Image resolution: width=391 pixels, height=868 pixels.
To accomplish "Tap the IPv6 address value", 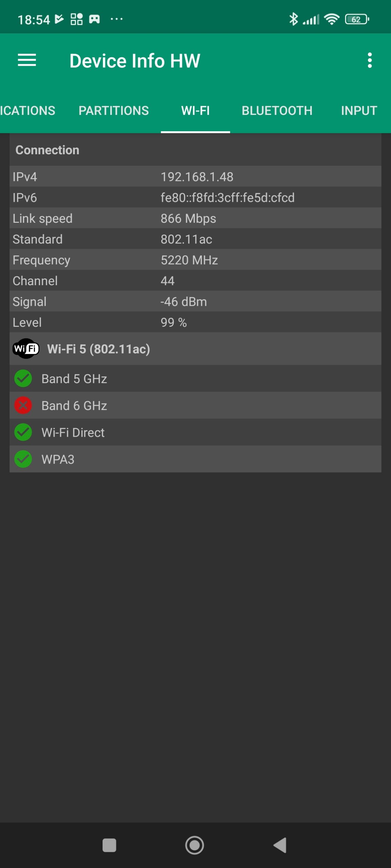I will click(x=227, y=198).
